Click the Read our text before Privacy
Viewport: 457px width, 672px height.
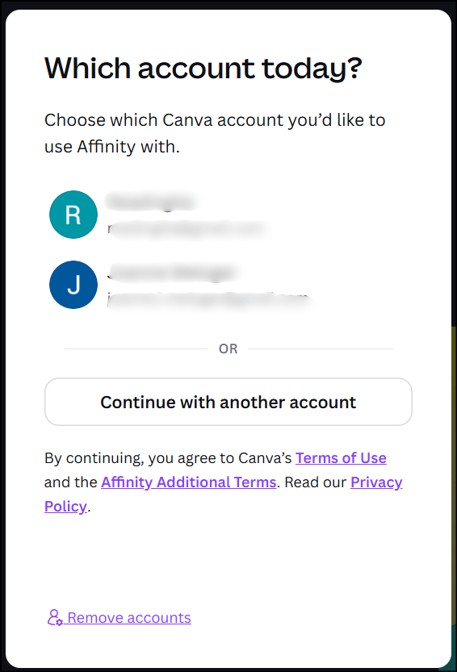click(x=315, y=482)
